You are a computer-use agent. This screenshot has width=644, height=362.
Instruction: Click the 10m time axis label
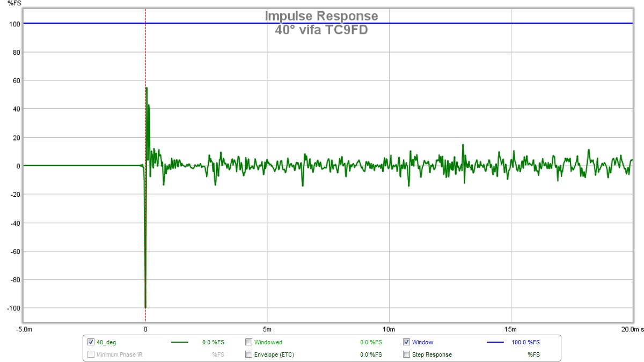pos(389,328)
